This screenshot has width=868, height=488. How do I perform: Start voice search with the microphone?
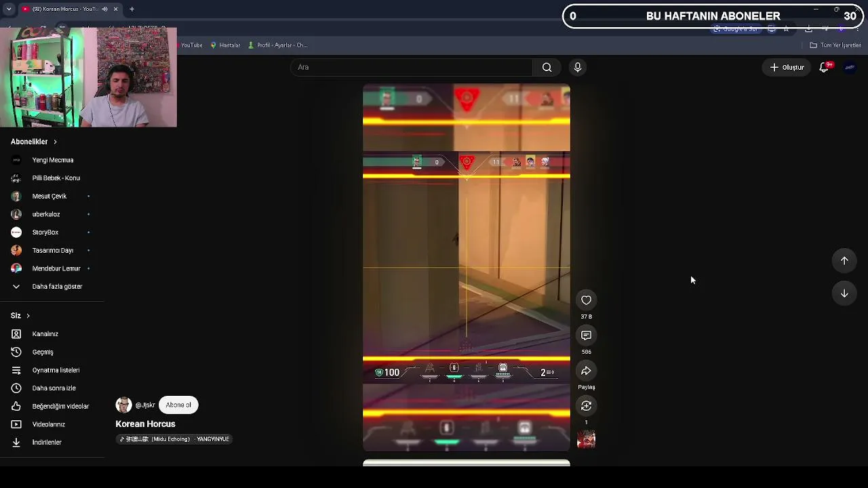(x=578, y=67)
